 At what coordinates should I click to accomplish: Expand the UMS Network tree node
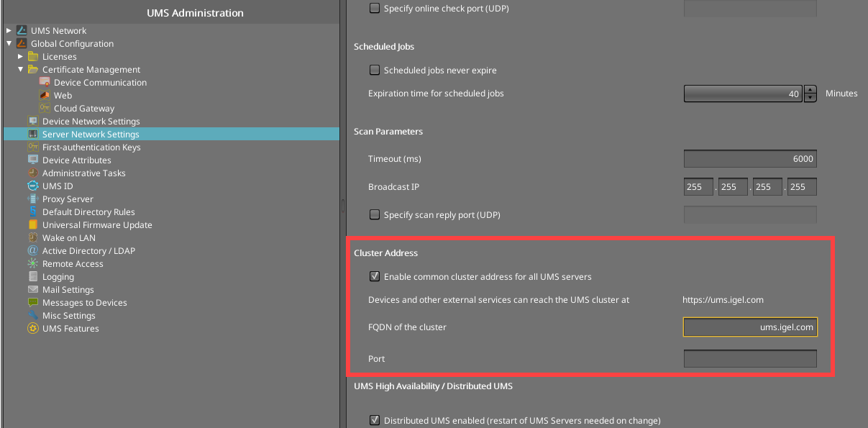pos(9,31)
